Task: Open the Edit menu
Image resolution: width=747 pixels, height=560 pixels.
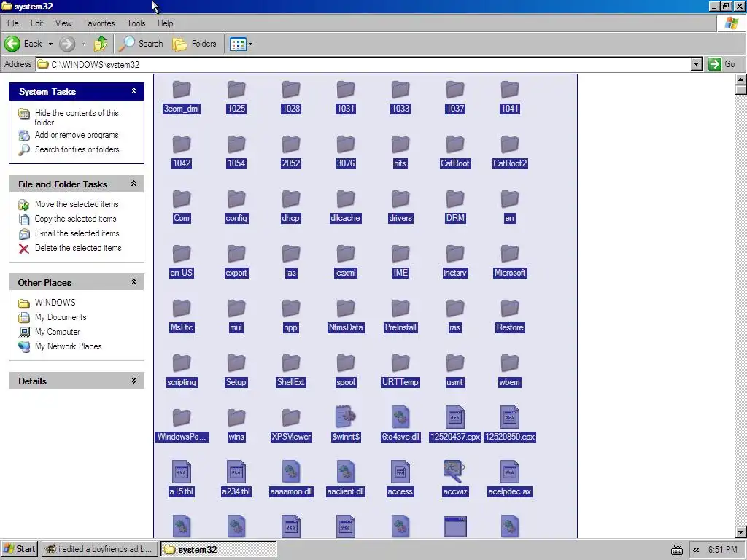Action: [x=36, y=23]
